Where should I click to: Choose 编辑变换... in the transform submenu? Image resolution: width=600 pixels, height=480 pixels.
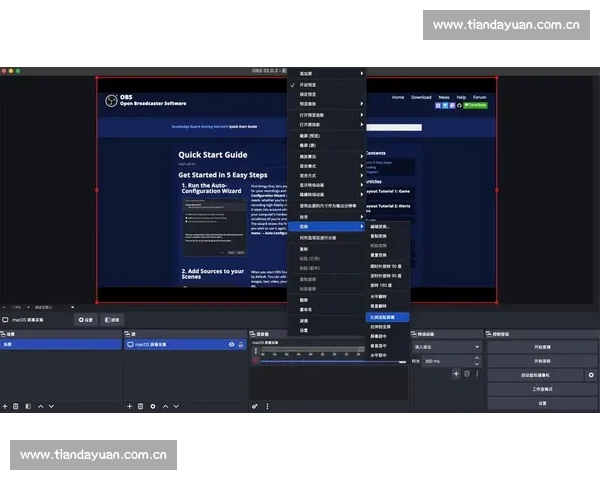tap(388, 227)
